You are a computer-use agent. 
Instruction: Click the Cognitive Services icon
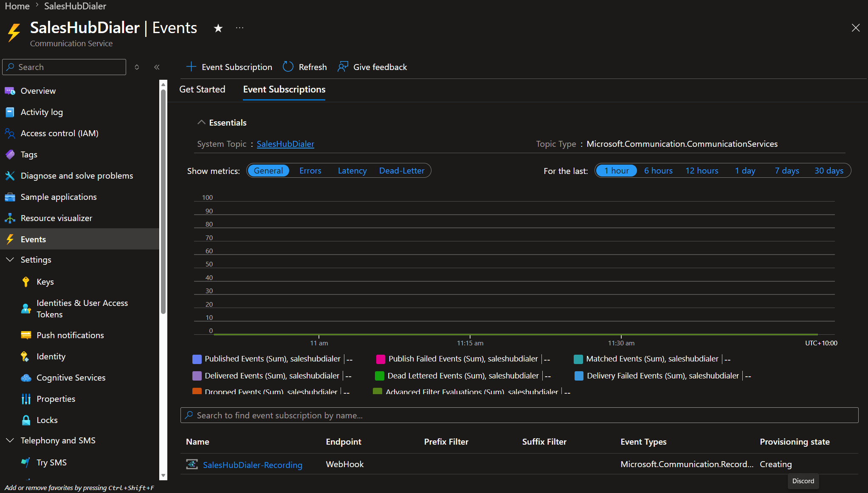point(26,378)
